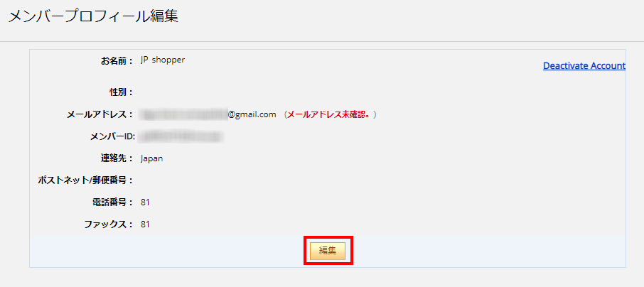
Task: Click the @gmail.com email text
Action: coord(252,114)
